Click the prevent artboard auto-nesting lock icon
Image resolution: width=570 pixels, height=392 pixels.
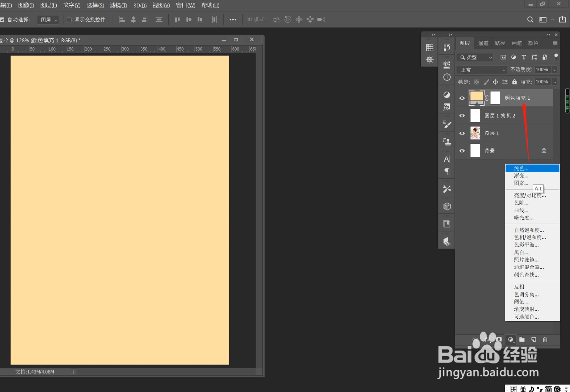(x=505, y=82)
